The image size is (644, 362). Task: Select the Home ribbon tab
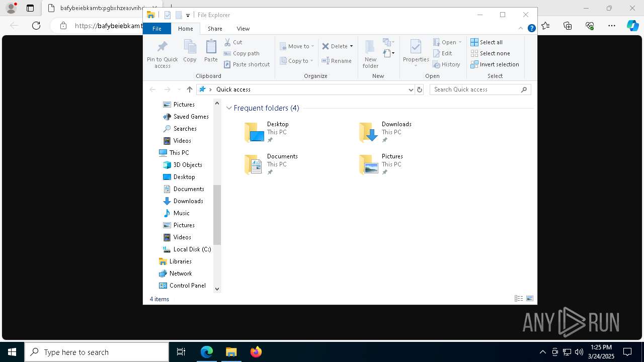(x=186, y=29)
